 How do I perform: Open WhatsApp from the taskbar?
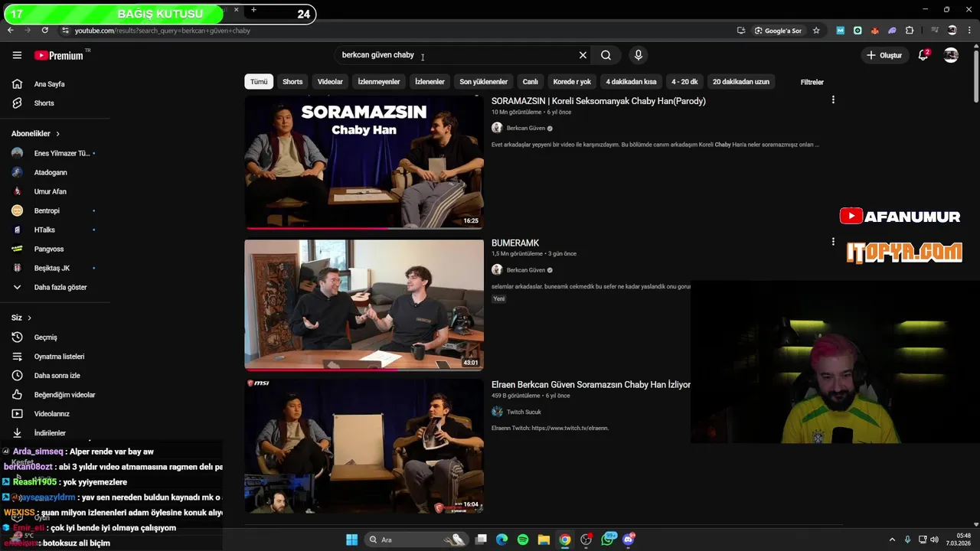click(609, 540)
